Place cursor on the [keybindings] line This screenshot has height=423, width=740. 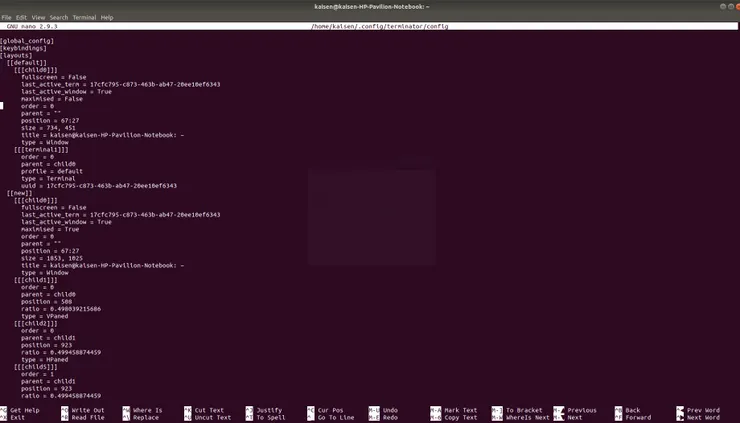pyautogui.click(x=24, y=48)
